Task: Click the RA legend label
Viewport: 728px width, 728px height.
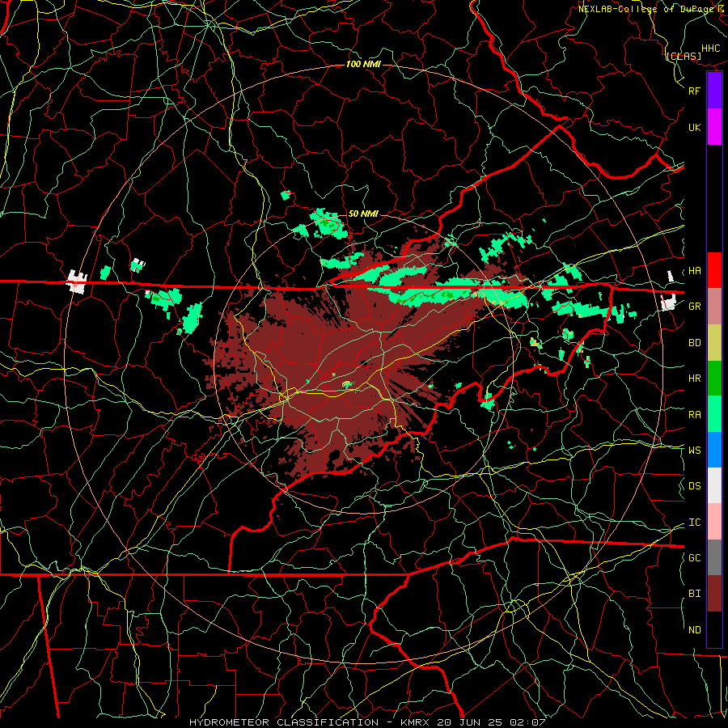Action: point(694,415)
